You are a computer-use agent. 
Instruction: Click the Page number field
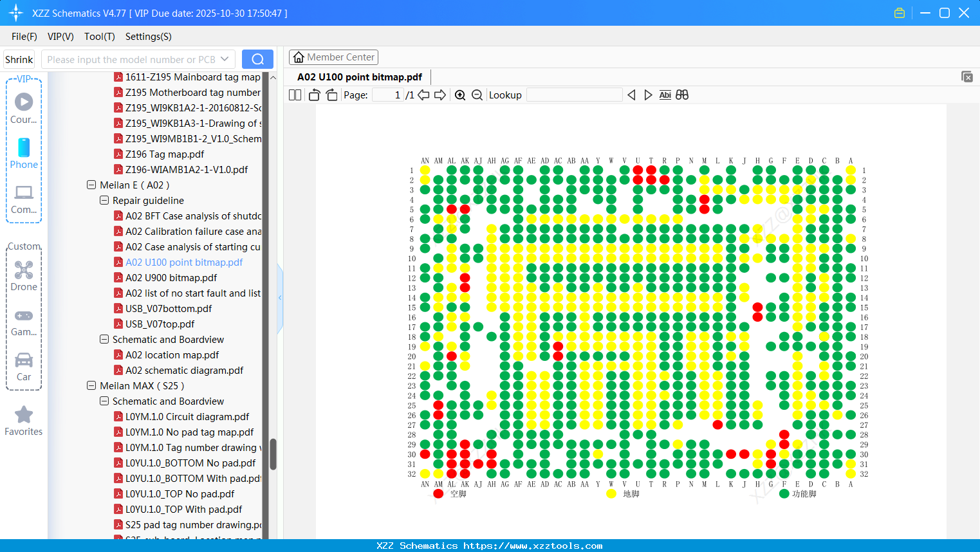click(x=388, y=95)
